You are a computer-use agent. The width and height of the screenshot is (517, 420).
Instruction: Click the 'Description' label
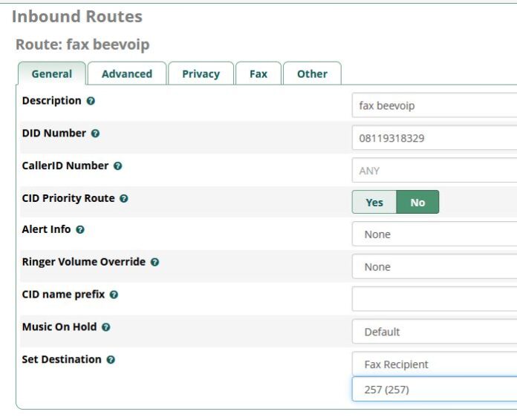[x=51, y=100]
